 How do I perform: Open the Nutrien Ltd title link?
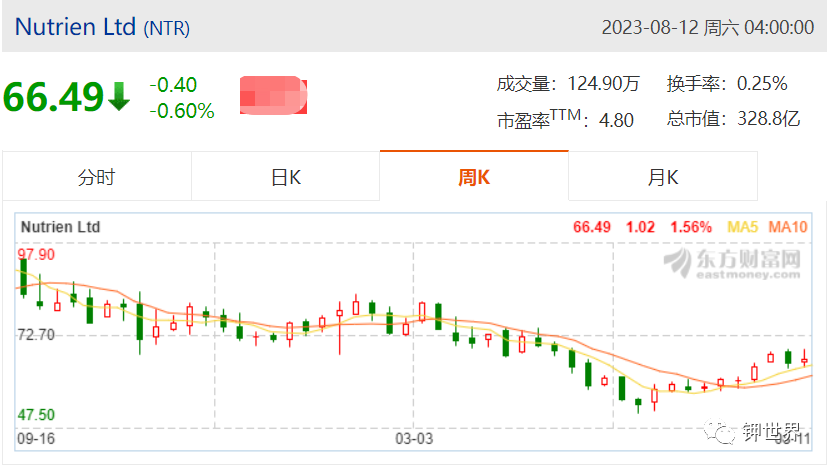click(76, 27)
